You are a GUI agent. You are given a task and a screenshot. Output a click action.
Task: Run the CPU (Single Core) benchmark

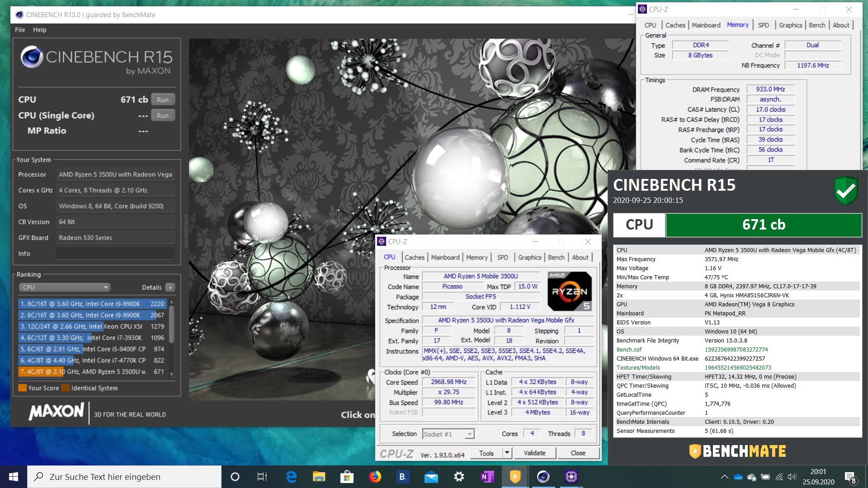tap(163, 116)
